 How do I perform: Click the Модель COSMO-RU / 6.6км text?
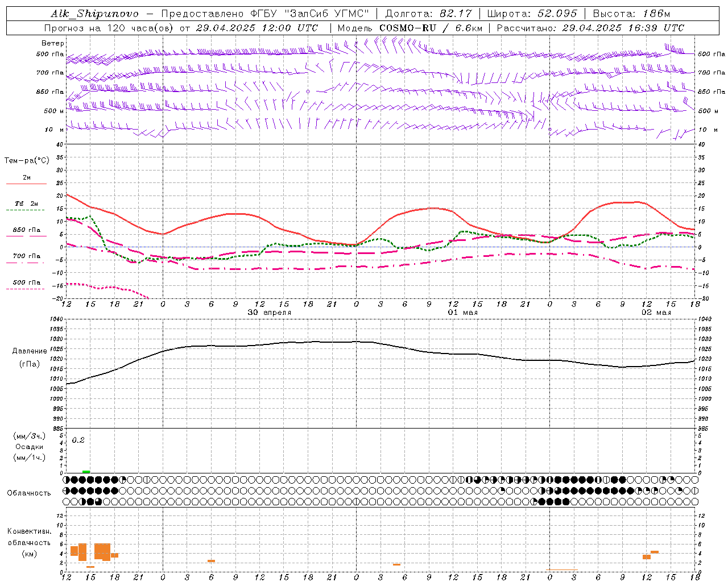point(409,28)
